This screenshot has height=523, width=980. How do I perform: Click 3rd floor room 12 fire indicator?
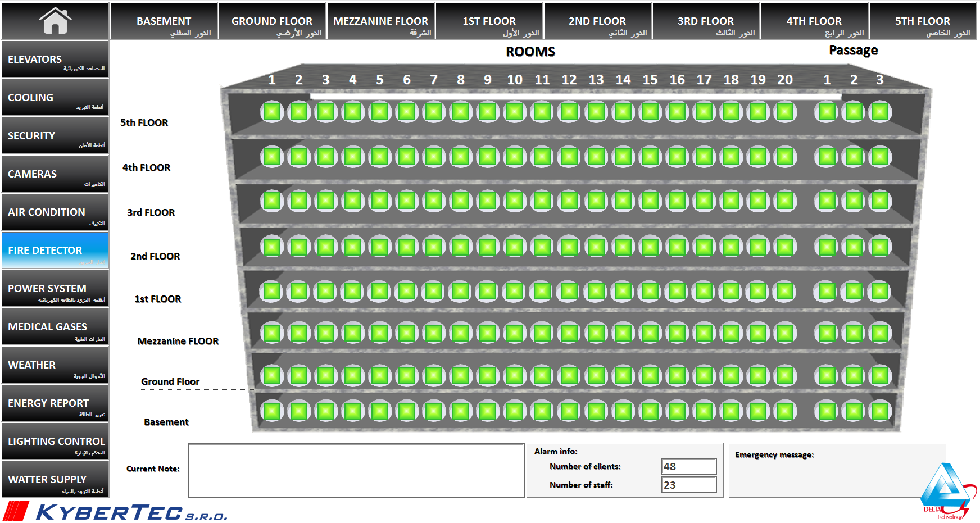(x=569, y=201)
